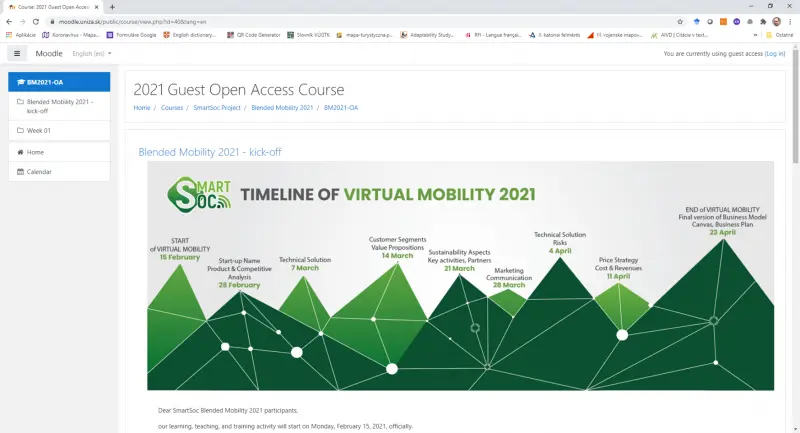Open Chrome three-dot menu

(791, 20)
